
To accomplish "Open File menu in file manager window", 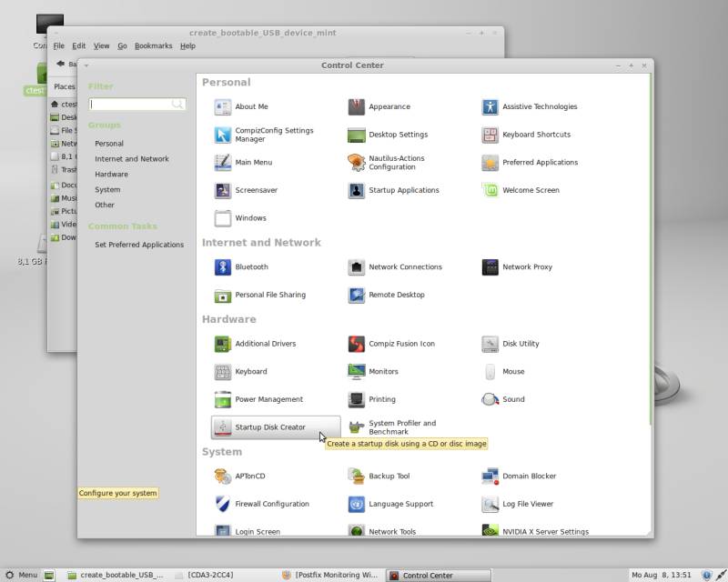I will click(59, 46).
